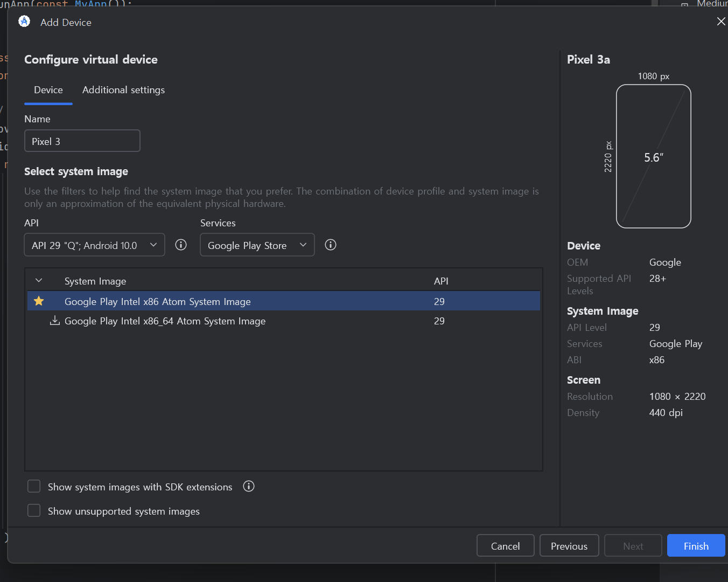Close the Add Device dialog
The image size is (728, 582).
pos(721,22)
